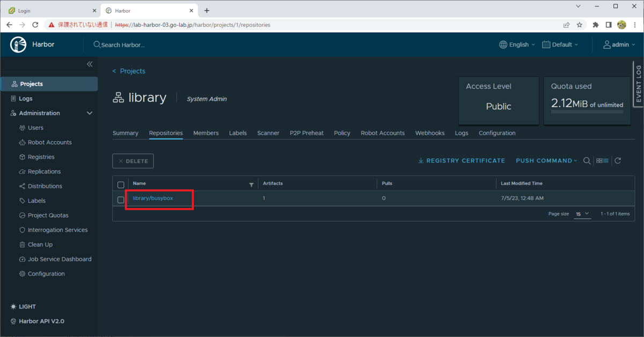Open the browser side panel icon

coord(609,25)
